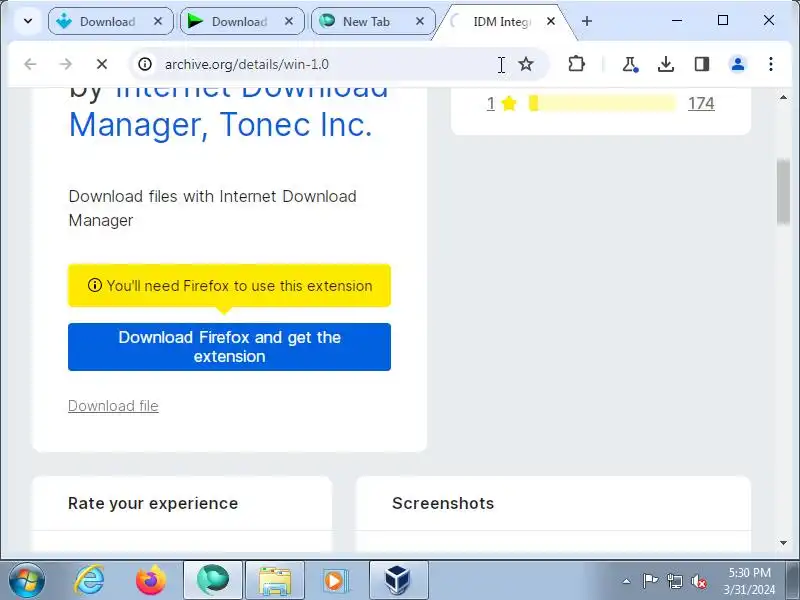
Task: Click the 1-star rating bar
Action: tap(602, 104)
